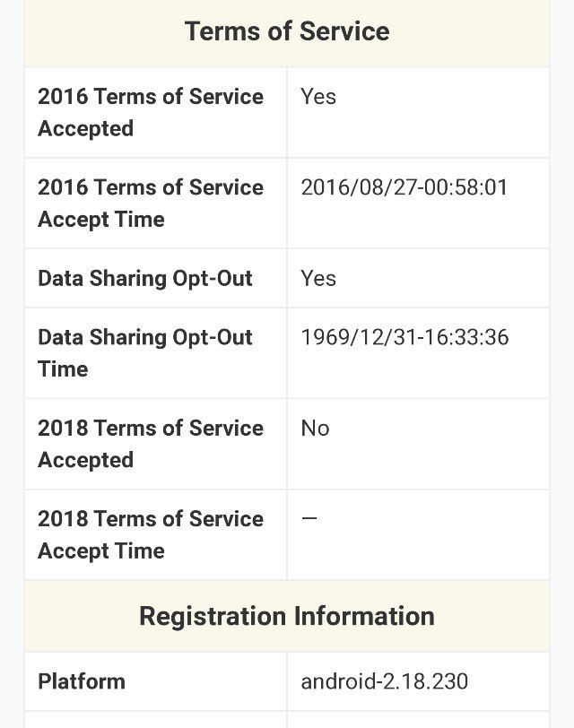Screen dimensions: 574x728
Task: Click the 2016 Terms of Service Accept Time label
Action: [151, 204]
